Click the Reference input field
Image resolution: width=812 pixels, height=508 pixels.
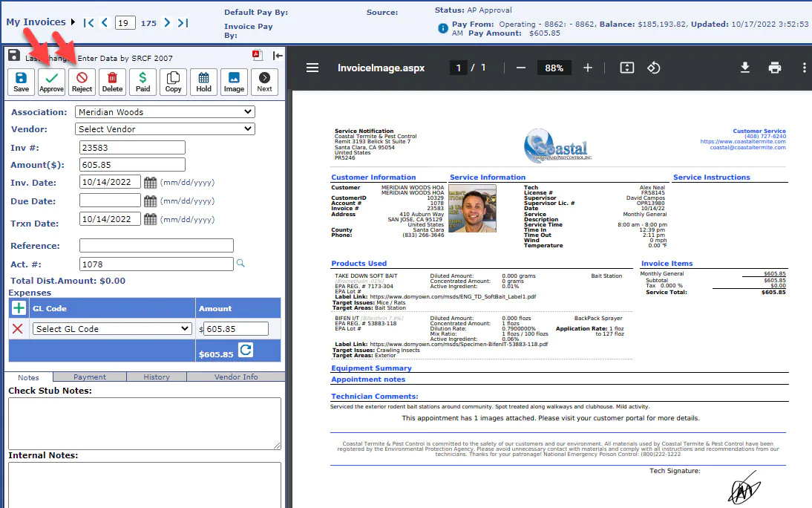point(156,246)
